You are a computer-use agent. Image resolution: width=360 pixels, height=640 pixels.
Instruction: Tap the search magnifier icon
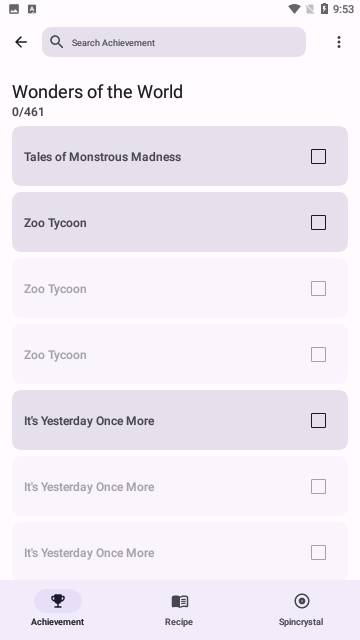(x=56, y=42)
